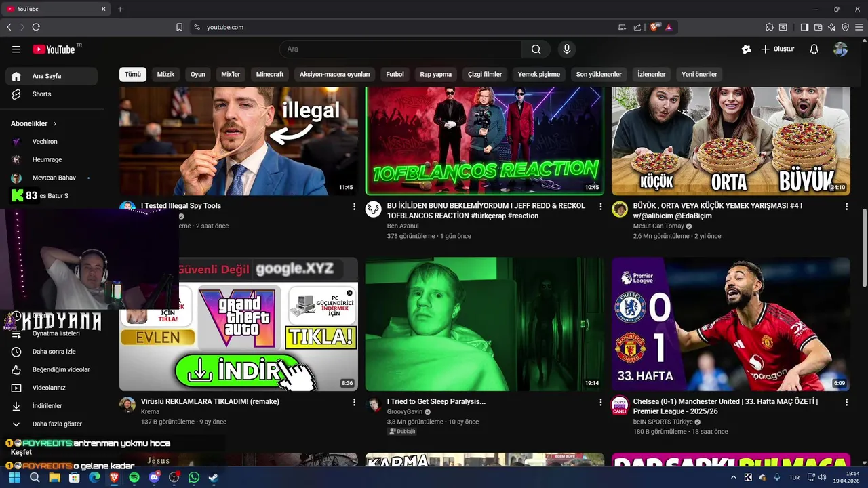Open video options for I Tested Illegal Spy Tools

coord(354,206)
